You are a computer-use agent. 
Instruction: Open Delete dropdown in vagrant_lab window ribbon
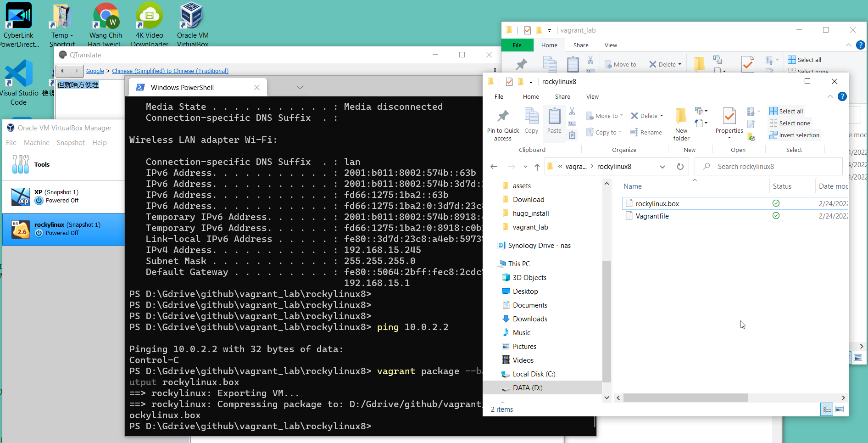point(680,64)
